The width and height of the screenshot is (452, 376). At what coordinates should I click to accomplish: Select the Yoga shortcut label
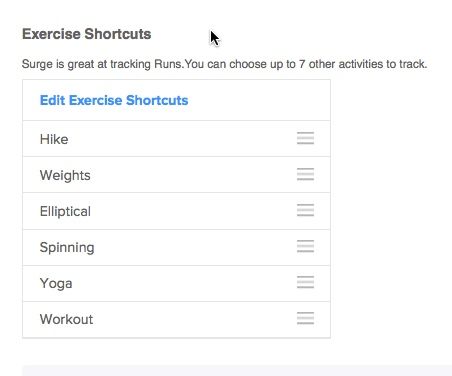[x=56, y=284]
